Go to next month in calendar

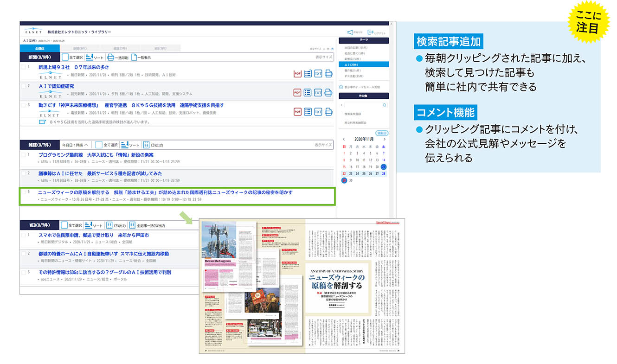point(384,139)
